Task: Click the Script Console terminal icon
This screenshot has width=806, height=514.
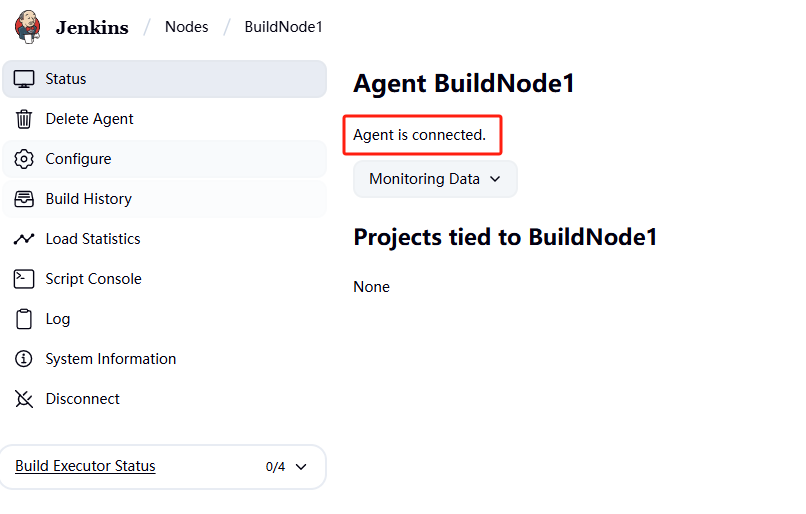Action: click(25, 279)
